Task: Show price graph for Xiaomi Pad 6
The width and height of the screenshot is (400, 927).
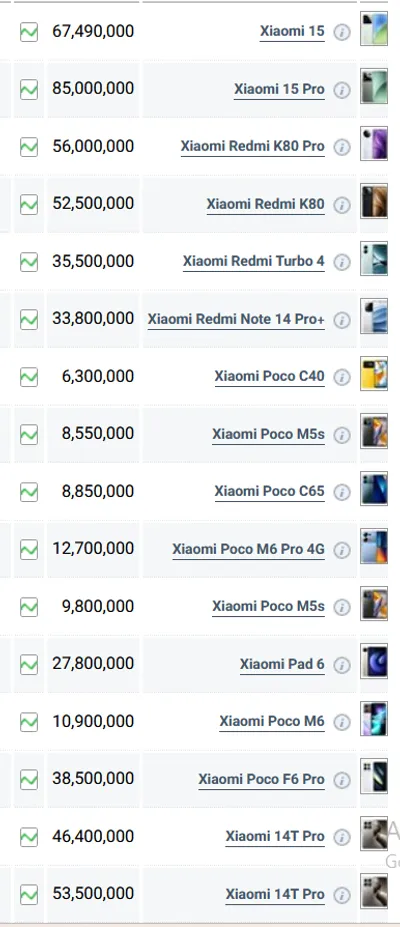Action: 29,665
